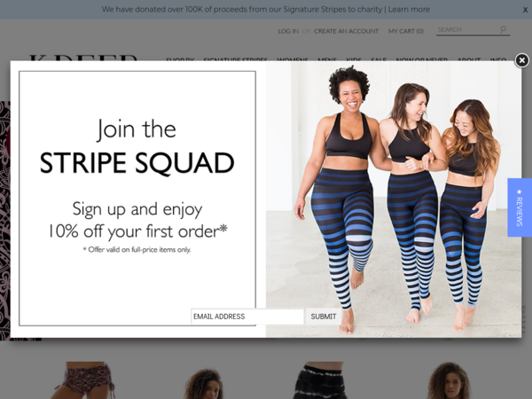Click the striped leggings promo photo
Screen dimensions: 532x399
[x=394, y=199]
